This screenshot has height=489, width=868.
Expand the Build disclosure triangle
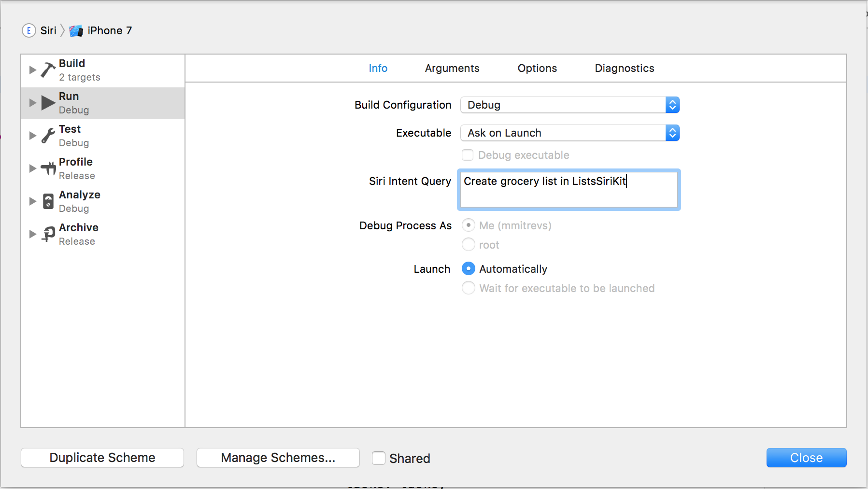point(32,70)
